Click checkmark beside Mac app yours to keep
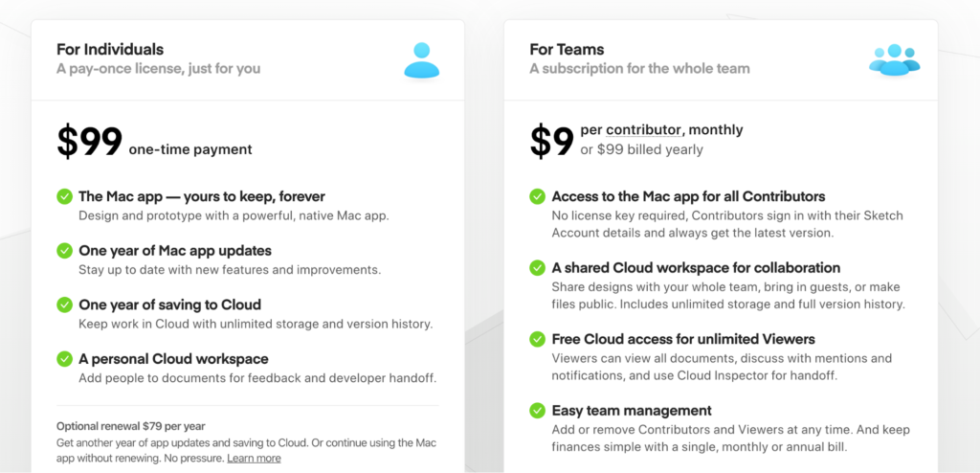Image resolution: width=980 pixels, height=473 pixels. tap(65, 196)
